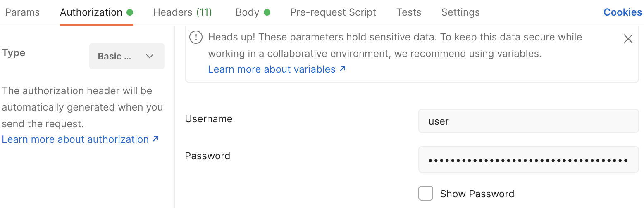The width and height of the screenshot is (644, 208).
Task: Select the Authorization tab
Action: click(x=91, y=12)
